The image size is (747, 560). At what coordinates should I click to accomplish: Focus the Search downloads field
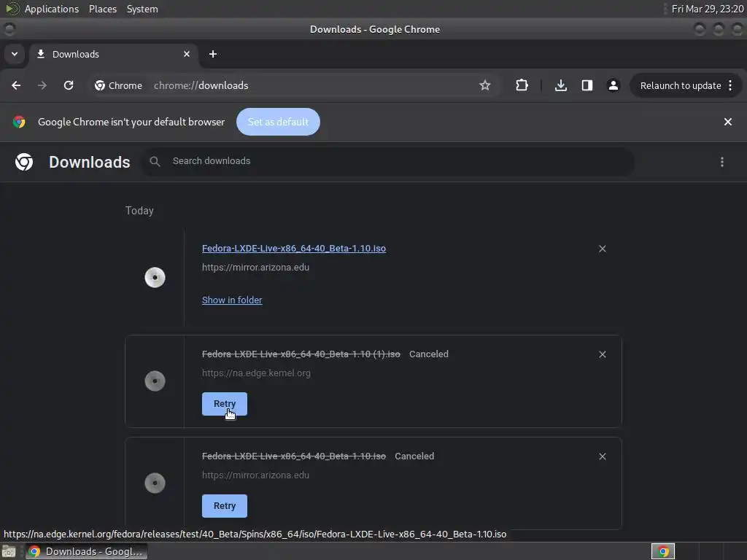pos(388,161)
